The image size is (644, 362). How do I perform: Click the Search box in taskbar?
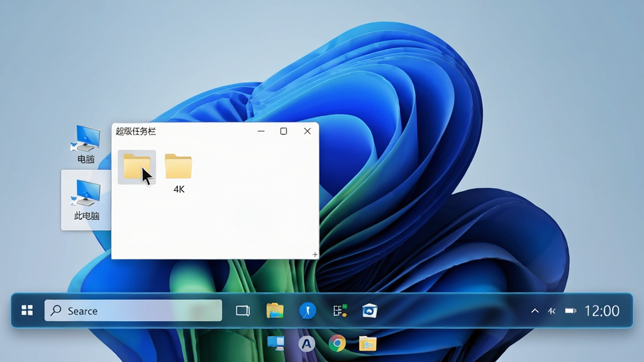[133, 310]
